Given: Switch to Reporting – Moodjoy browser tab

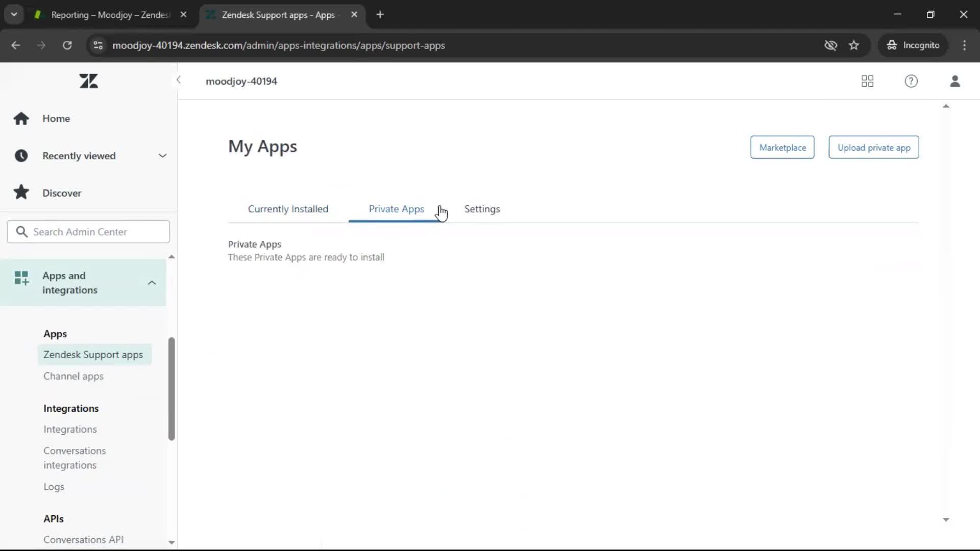Looking at the screenshot, I should (110, 15).
